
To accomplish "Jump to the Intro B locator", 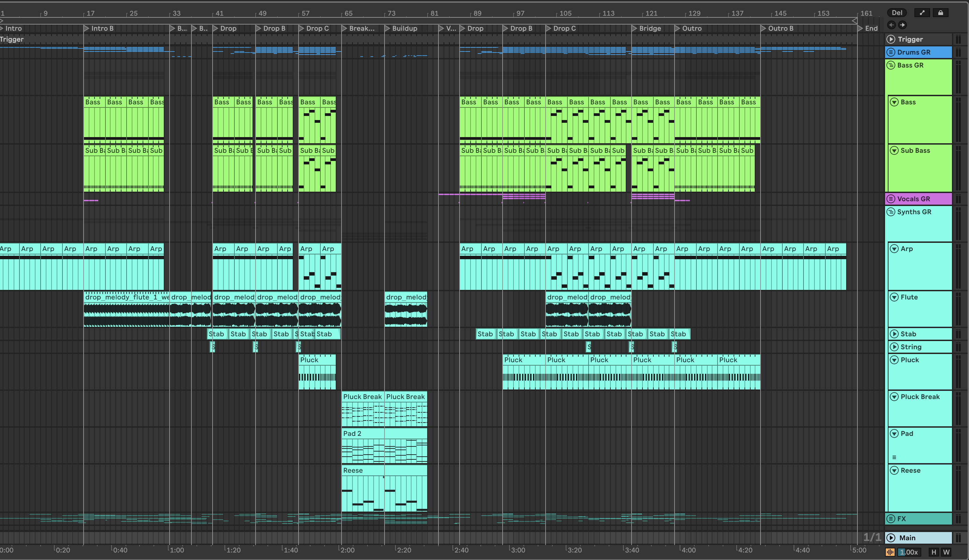I will [99, 28].
